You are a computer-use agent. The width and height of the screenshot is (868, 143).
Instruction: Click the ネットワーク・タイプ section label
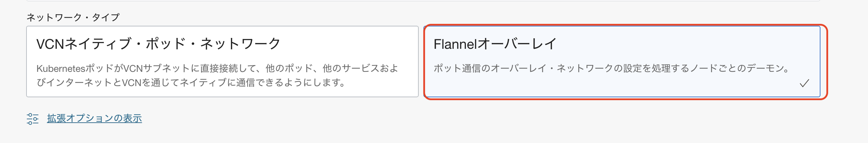tap(73, 17)
